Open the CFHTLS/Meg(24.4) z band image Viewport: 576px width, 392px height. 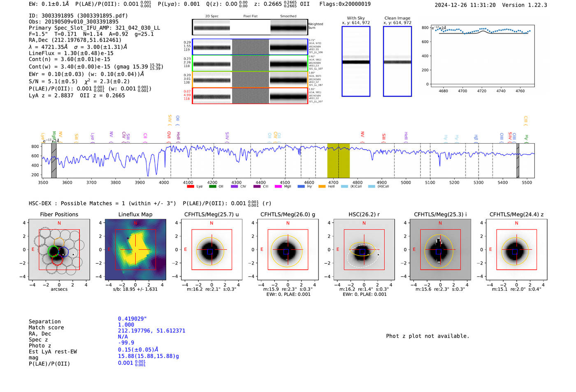516,250
